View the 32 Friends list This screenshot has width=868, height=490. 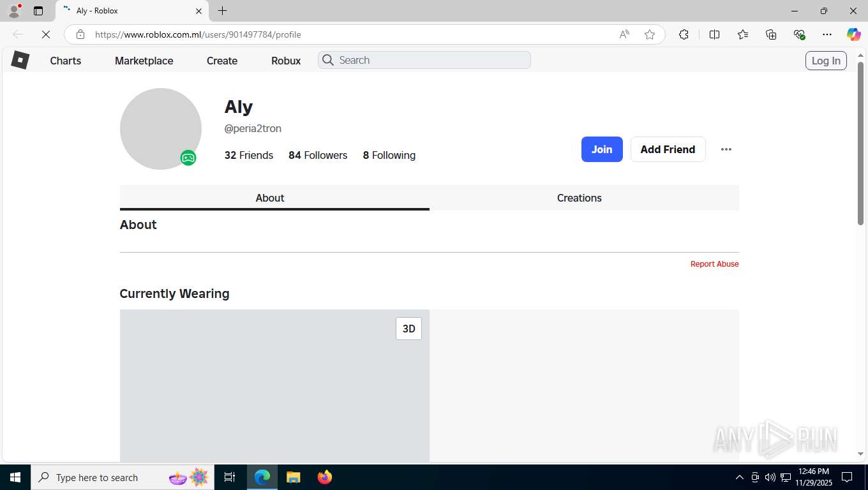[x=249, y=155]
